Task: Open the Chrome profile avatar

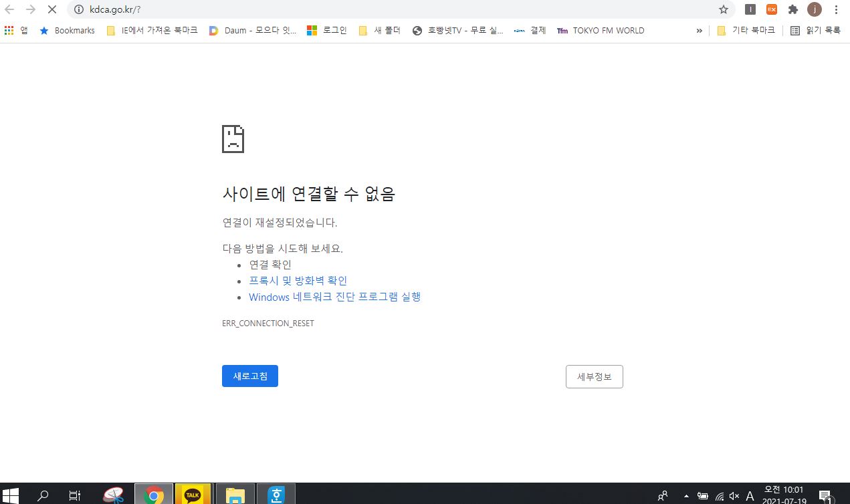Action: click(814, 9)
